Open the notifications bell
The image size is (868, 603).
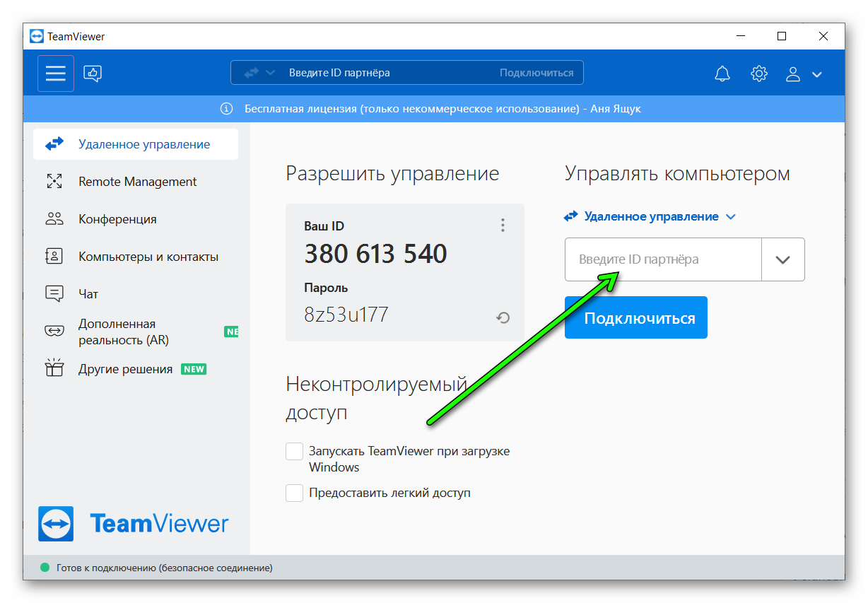[x=722, y=74]
